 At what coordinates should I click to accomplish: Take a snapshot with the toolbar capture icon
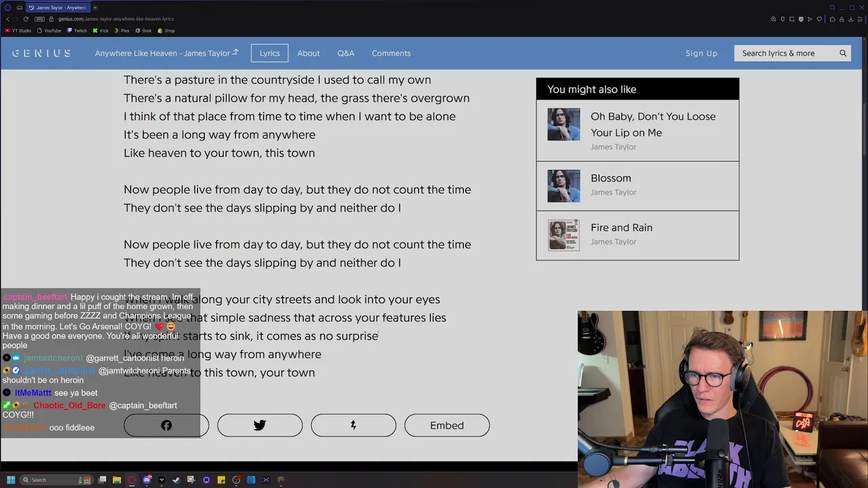791,19
